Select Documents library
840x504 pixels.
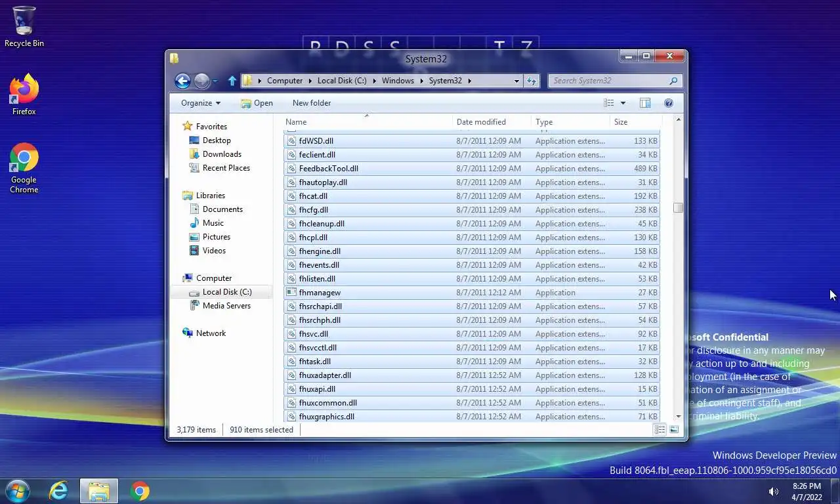tap(222, 209)
